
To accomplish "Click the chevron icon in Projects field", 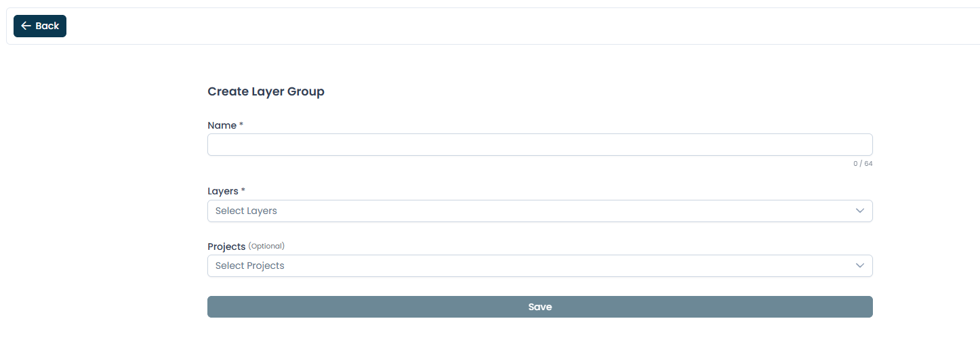I will pos(860,265).
